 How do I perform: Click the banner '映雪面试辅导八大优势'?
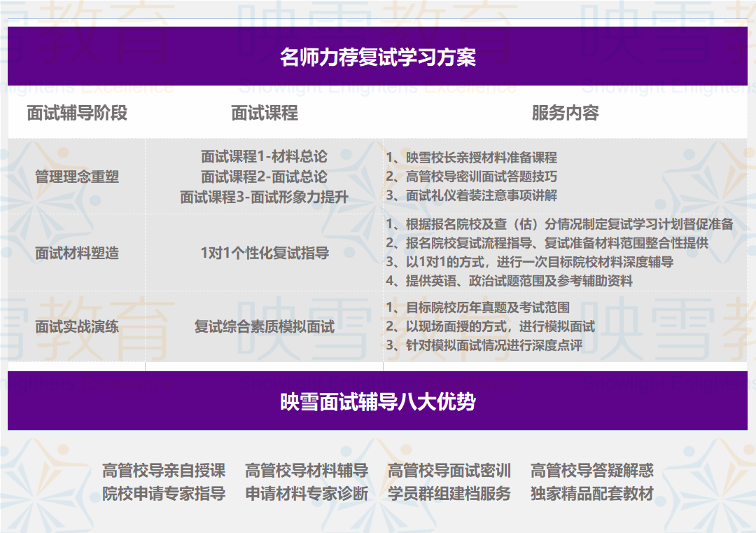click(377, 401)
